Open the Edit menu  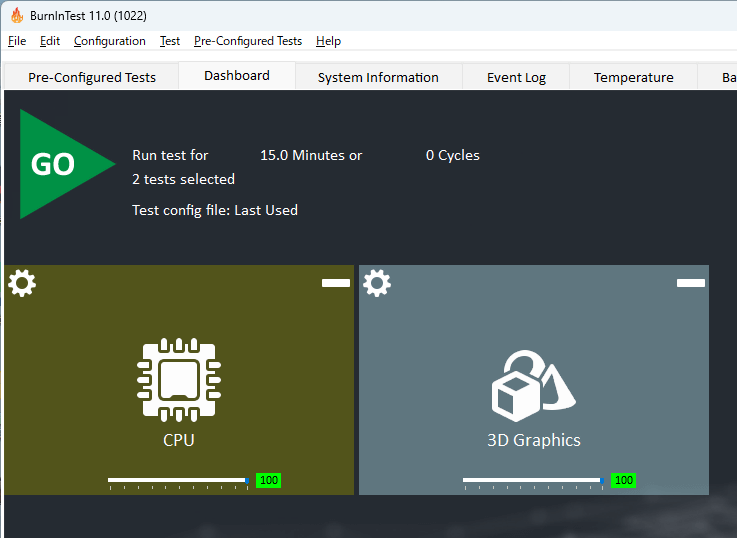[50, 41]
